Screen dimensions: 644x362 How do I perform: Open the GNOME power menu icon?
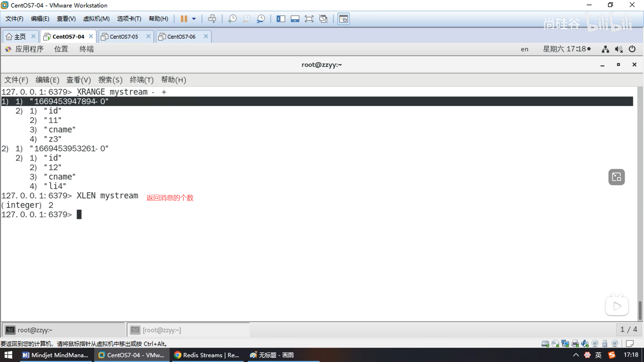[x=632, y=49]
